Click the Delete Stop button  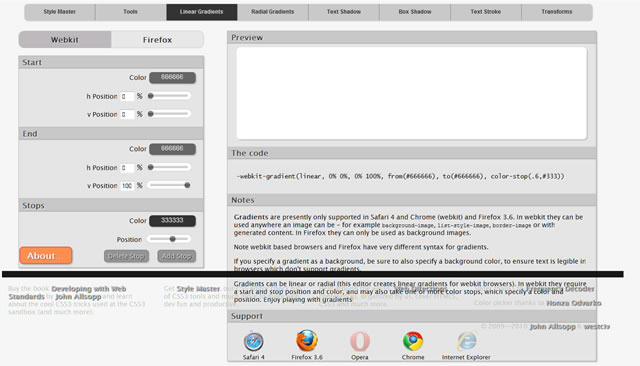(127, 256)
